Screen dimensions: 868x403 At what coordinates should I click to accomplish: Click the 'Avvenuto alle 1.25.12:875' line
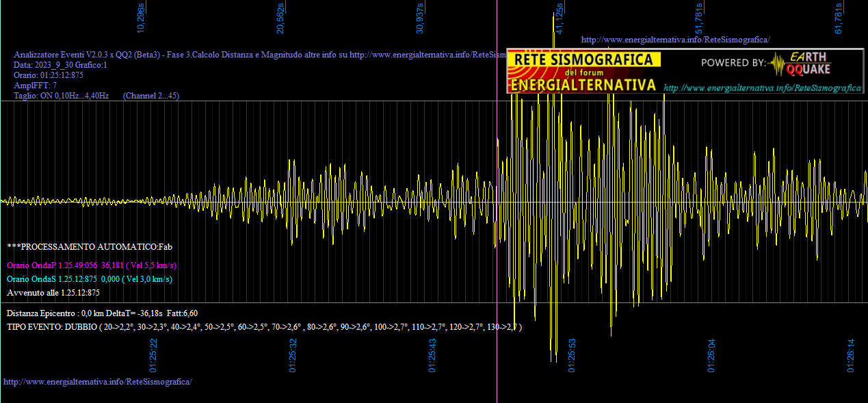53,293
